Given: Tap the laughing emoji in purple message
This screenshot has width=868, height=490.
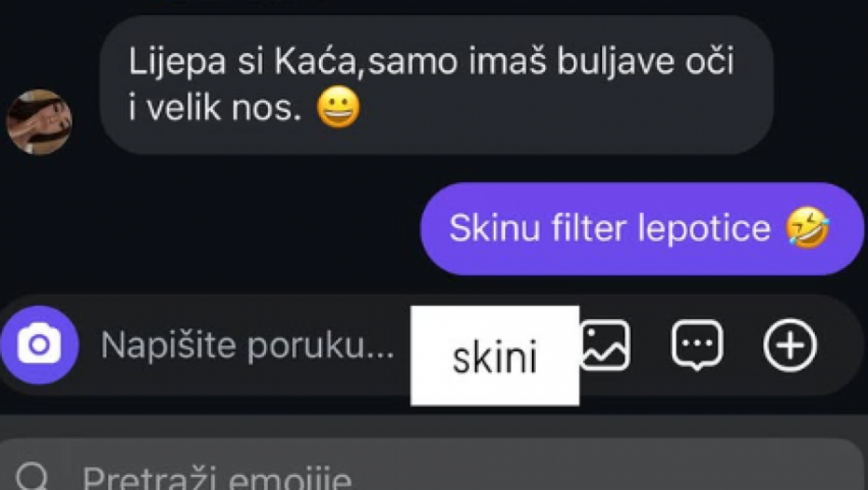Looking at the screenshot, I should click(x=807, y=228).
